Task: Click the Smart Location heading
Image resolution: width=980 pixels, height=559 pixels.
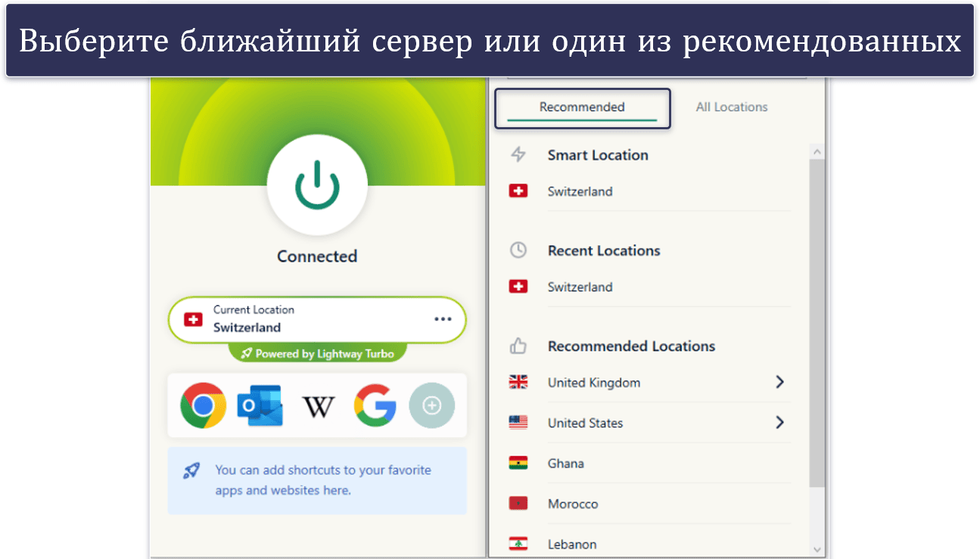Action: point(598,155)
